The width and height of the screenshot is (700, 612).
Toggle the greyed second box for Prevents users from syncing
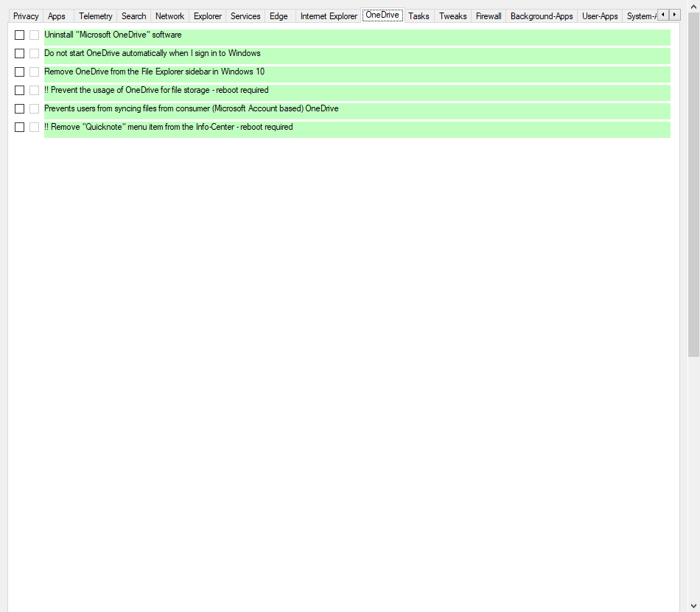pyautogui.click(x=35, y=109)
